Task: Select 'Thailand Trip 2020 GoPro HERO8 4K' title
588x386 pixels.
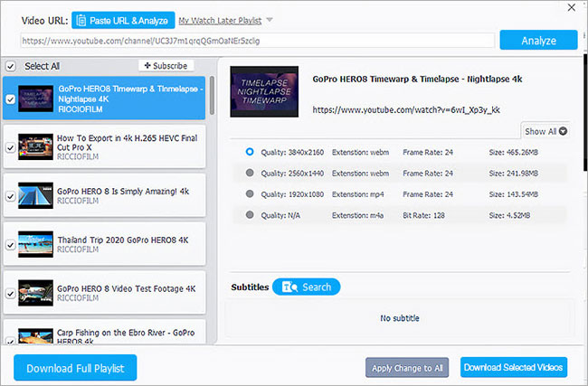Action: (x=123, y=240)
